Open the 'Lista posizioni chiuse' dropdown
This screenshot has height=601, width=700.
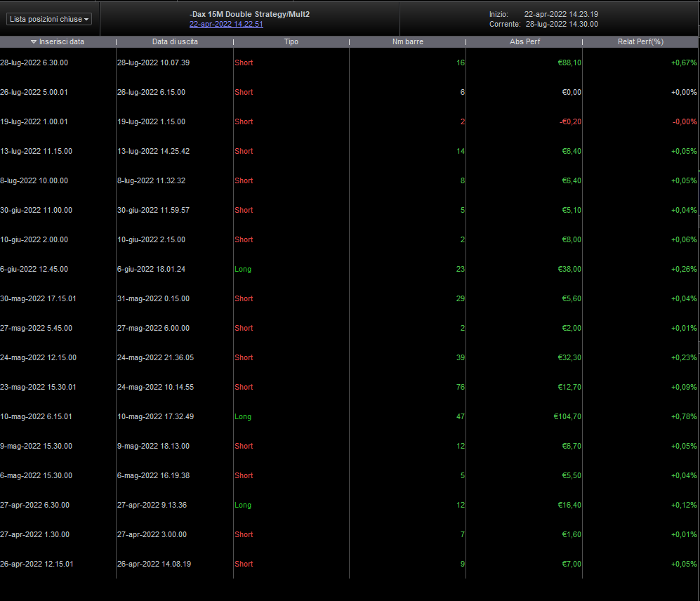pyautogui.click(x=49, y=19)
